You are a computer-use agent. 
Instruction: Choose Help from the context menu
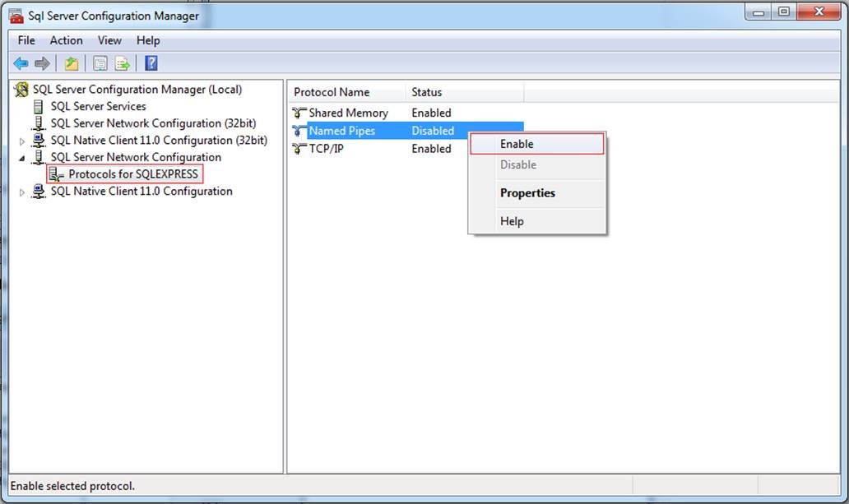coord(536,221)
